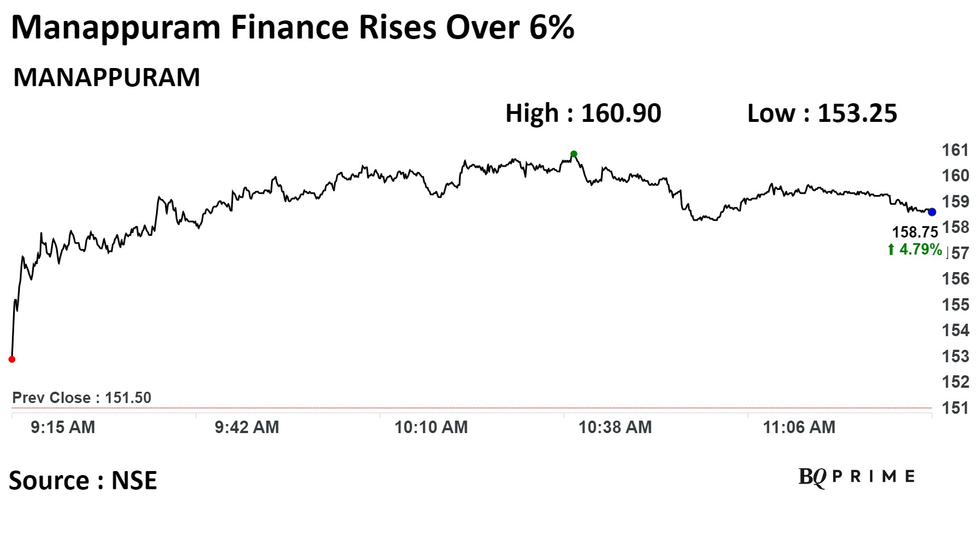Image resolution: width=980 pixels, height=551 pixels.
Task: Click the 10:10 AM time axis label
Action: click(431, 427)
